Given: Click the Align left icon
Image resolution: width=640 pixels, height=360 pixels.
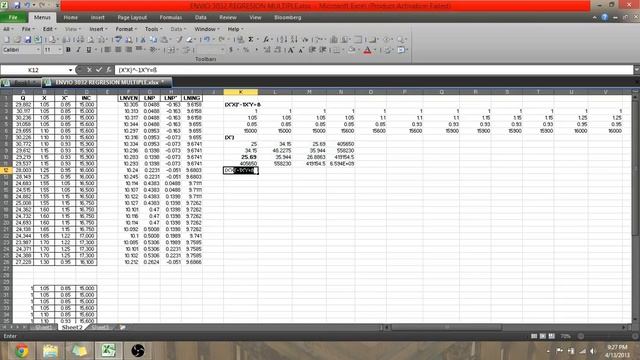Looking at the screenshot, I should click(108, 50).
